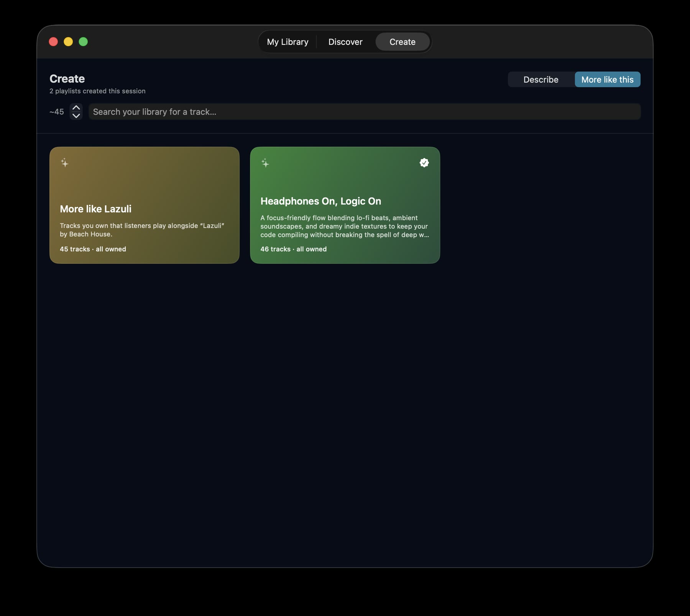Image resolution: width=690 pixels, height=616 pixels.
Task: Switch to the My Library tab
Action: point(287,42)
